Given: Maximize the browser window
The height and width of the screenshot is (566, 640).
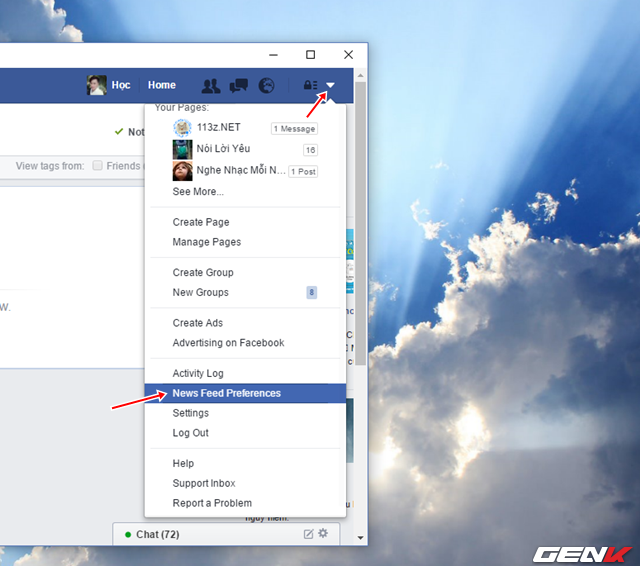Looking at the screenshot, I should 311,55.
